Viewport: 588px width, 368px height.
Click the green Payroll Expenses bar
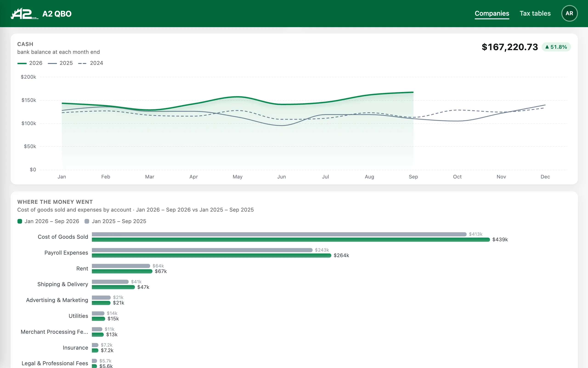pyautogui.click(x=211, y=256)
